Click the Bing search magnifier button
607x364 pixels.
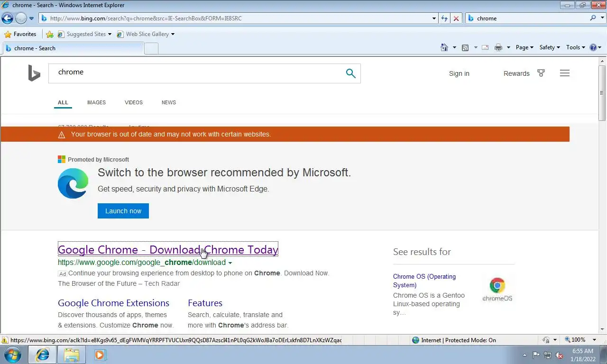pos(350,73)
